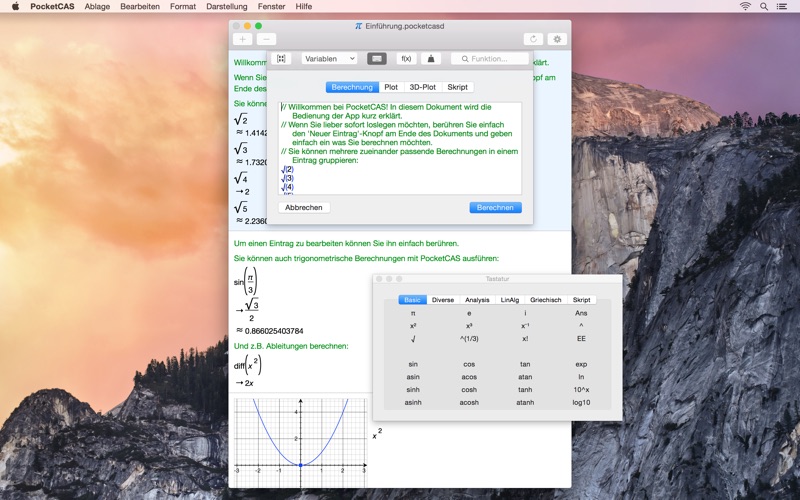800x500 pixels.
Task: Switch to the Plot tab
Action: 391,87
